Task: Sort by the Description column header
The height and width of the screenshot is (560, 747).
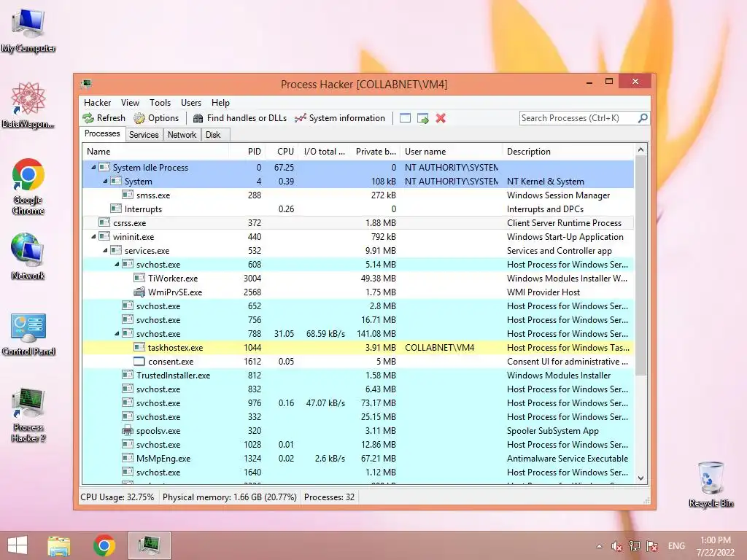Action: (x=568, y=152)
